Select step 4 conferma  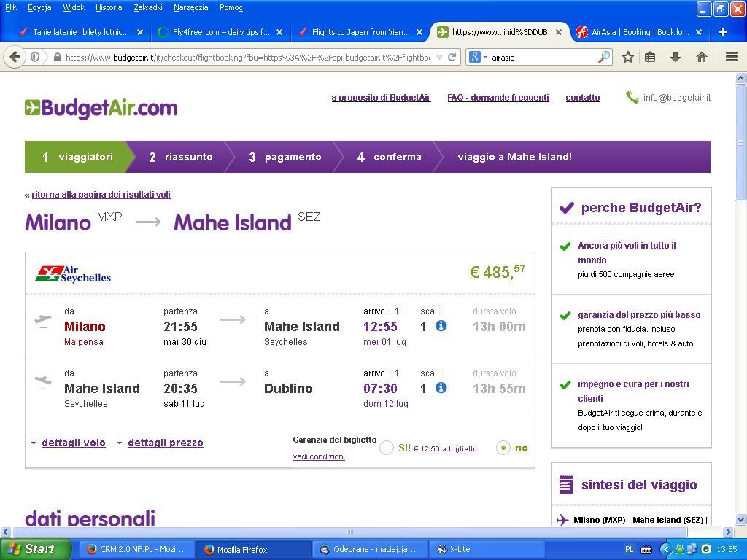[x=390, y=157]
